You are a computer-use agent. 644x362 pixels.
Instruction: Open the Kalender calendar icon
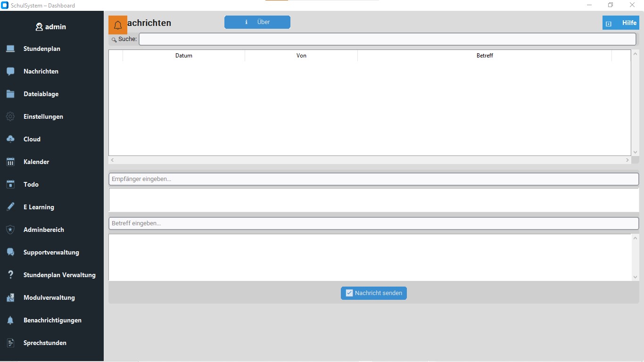click(10, 162)
